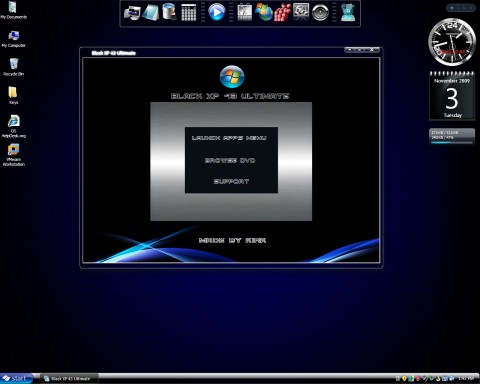Viewport: 480px width, 384px height.
Task: Open the Recycle Bin desktop icon
Action: 13,67
